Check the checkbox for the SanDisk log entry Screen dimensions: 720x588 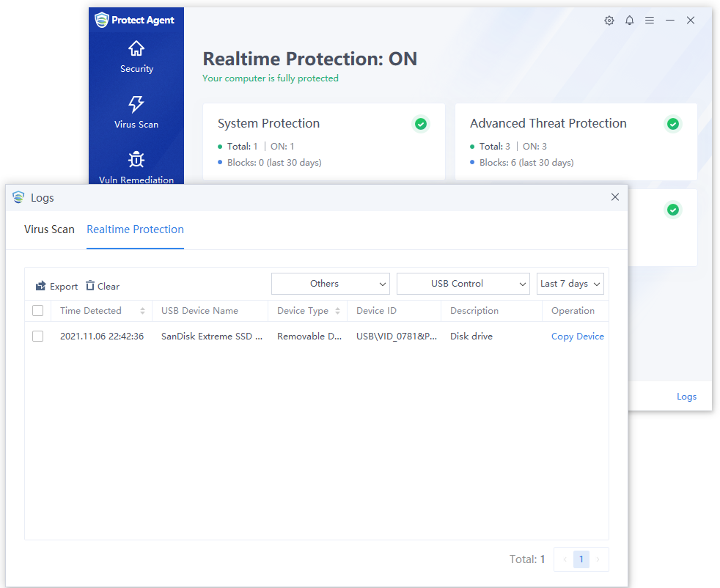pos(38,336)
